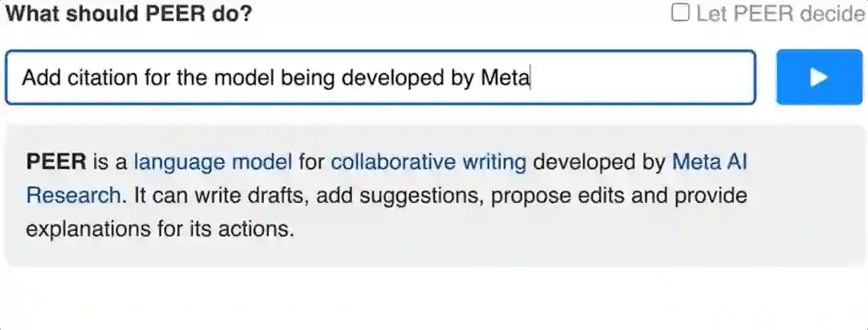Enable the Let PEER decide checkbox

[x=681, y=14]
